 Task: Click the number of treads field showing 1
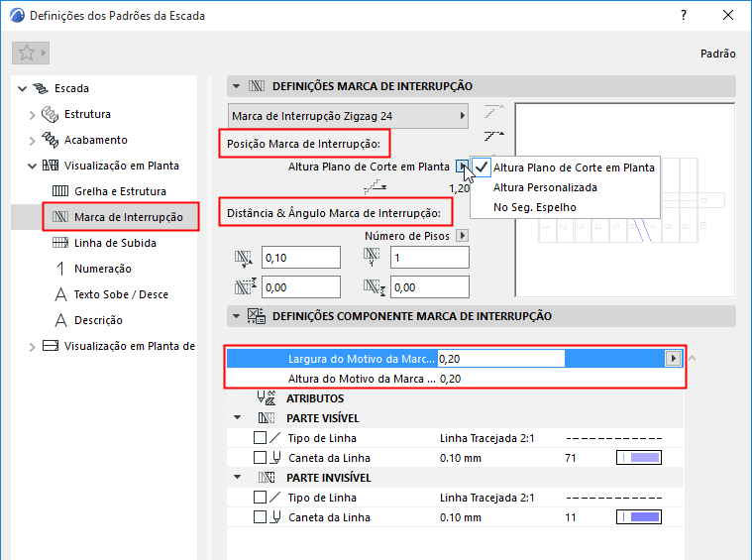point(430,258)
